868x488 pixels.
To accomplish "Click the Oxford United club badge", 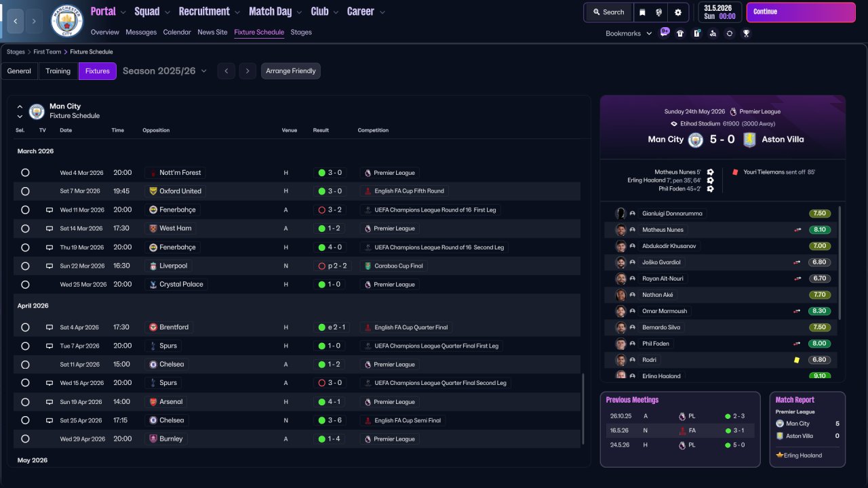I will [153, 191].
